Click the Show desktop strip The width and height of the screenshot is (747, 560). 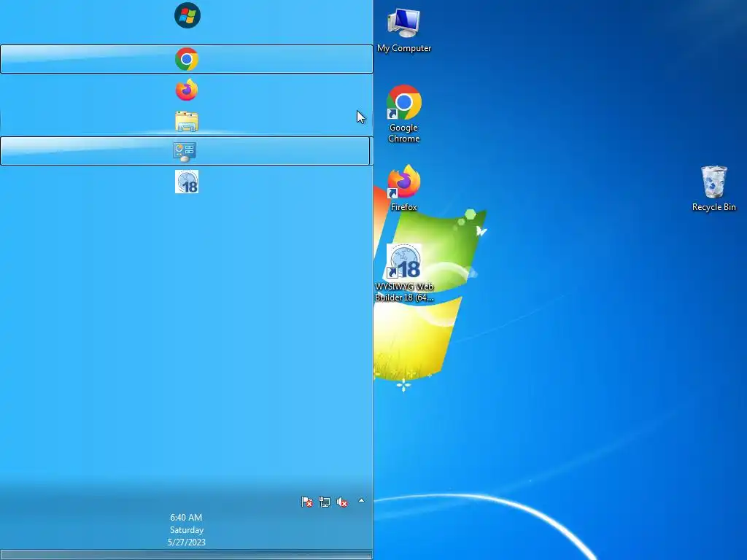[186, 555]
